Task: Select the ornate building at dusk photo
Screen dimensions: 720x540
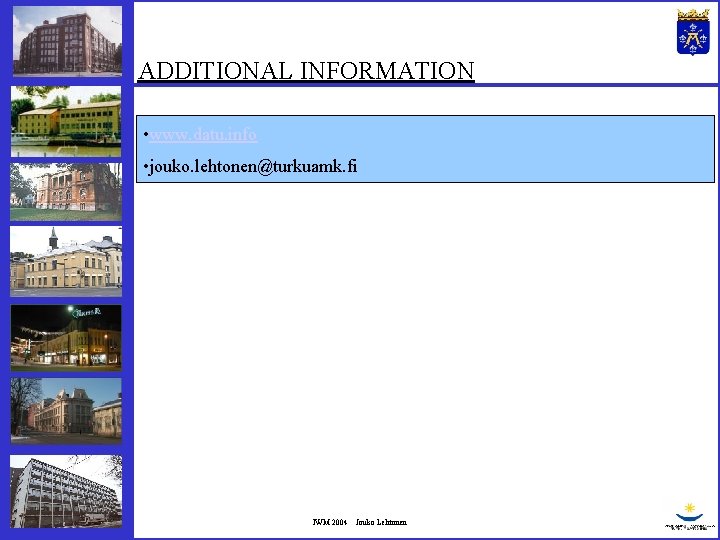Action: (66, 411)
